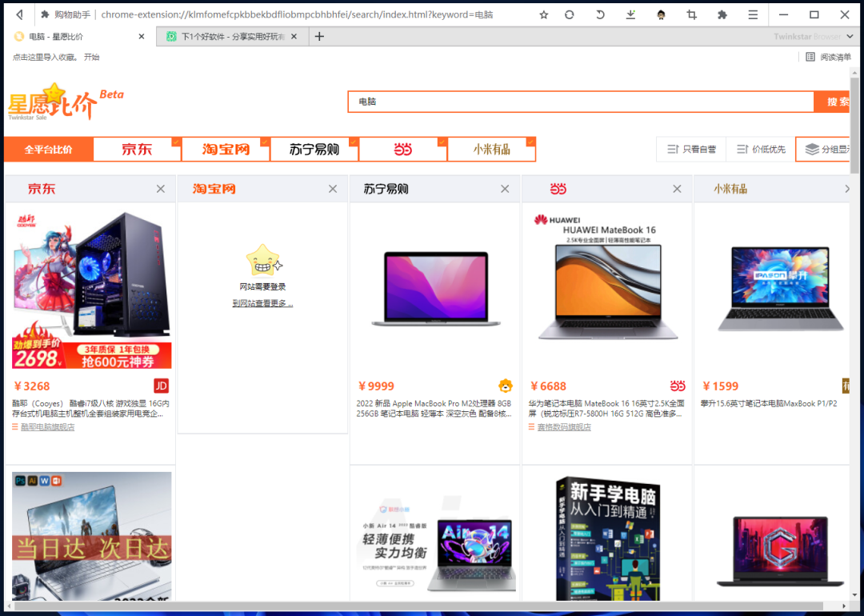Screen dimensions: 864x616
Task: Enable the 只看自营 filter
Action: point(691,149)
